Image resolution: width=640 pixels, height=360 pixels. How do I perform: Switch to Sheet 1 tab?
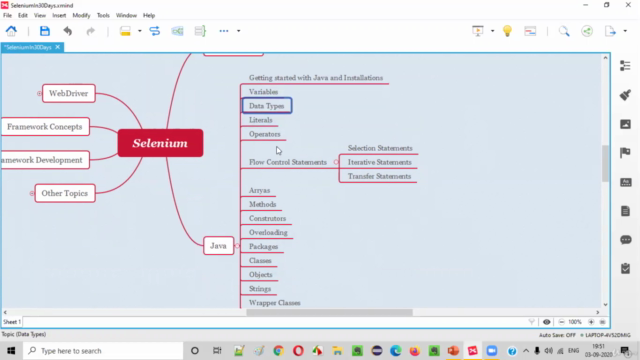click(x=12, y=322)
